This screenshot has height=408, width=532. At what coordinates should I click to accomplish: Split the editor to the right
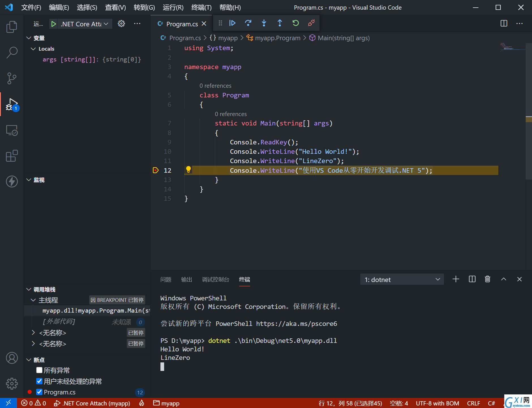[504, 24]
